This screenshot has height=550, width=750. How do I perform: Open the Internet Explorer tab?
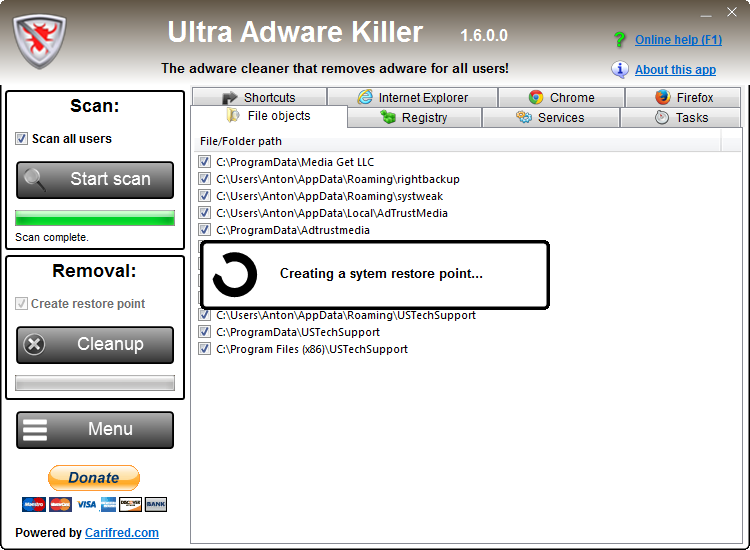click(412, 98)
